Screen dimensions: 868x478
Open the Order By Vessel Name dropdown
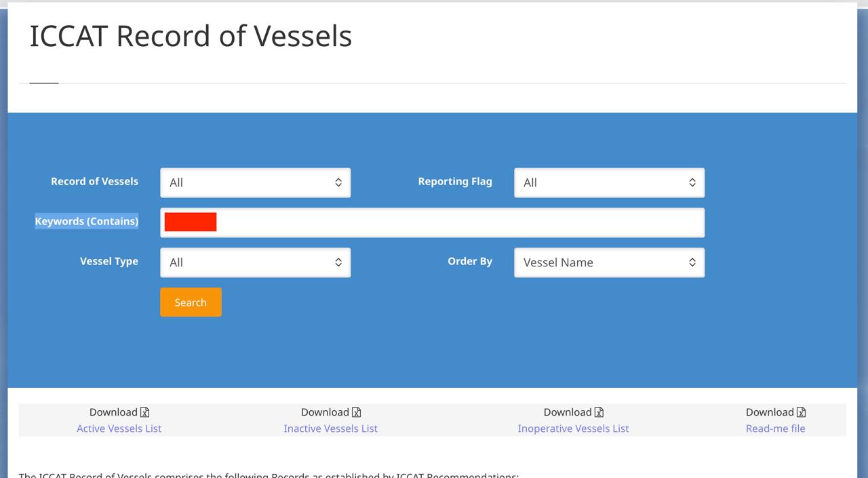[x=609, y=262]
